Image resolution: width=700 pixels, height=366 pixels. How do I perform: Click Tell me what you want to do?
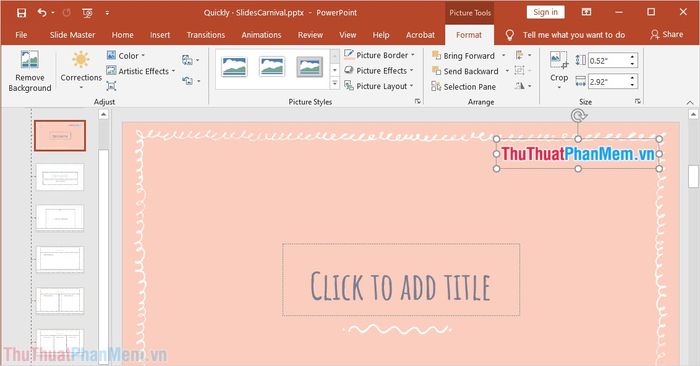tap(574, 35)
